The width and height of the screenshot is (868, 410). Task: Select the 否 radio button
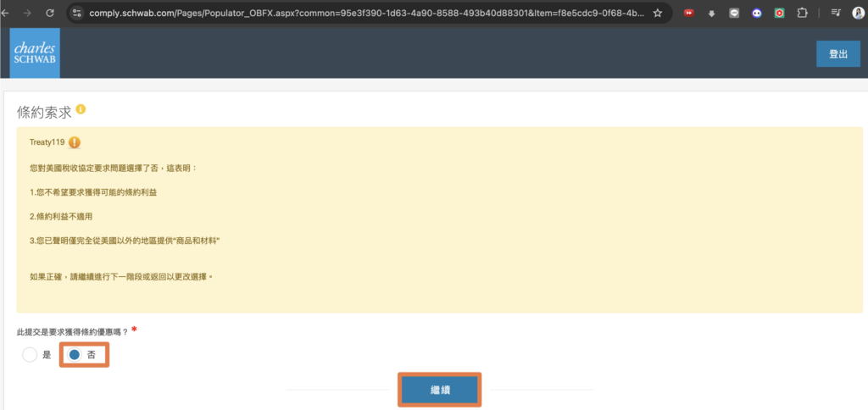[75, 355]
